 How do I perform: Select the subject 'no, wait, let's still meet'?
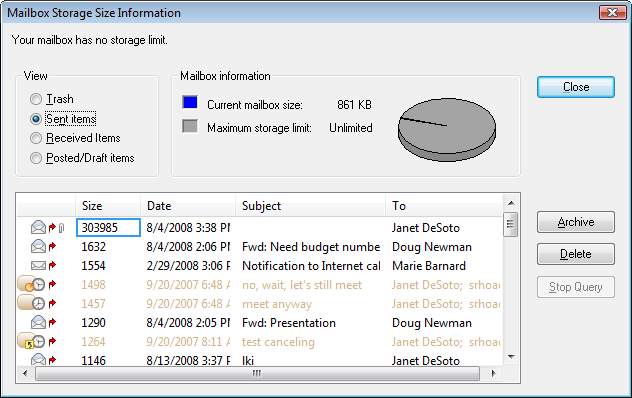coord(302,285)
